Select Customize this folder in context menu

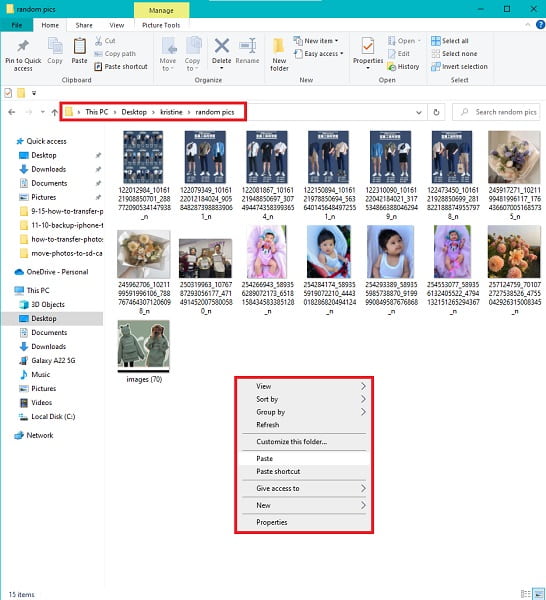(x=304, y=442)
